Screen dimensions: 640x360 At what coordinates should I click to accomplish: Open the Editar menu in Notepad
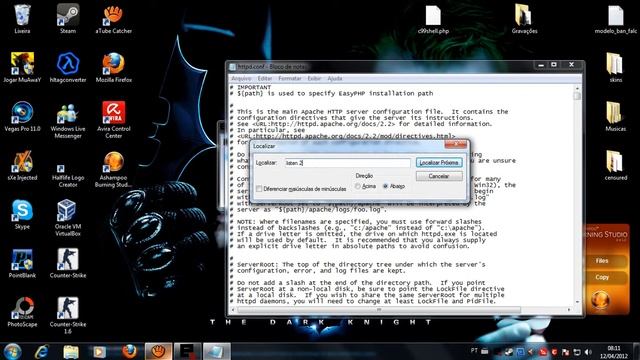coord(264,78)
